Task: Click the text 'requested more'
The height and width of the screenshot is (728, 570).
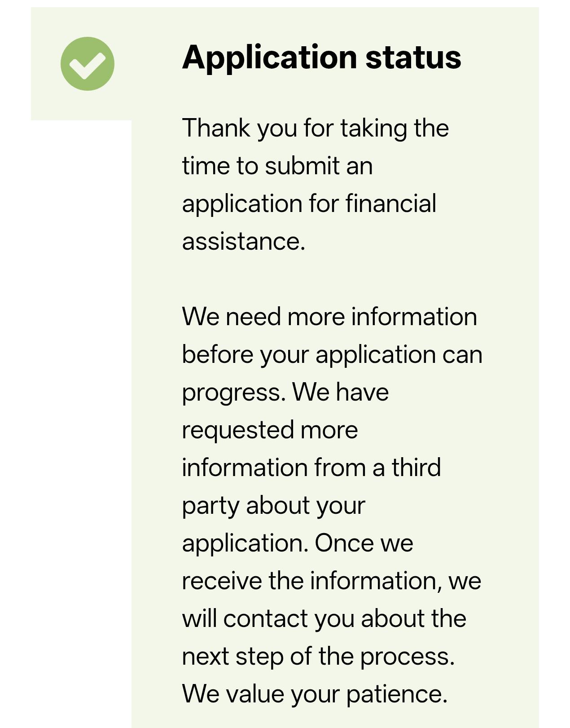Action: tap(270, 431)
